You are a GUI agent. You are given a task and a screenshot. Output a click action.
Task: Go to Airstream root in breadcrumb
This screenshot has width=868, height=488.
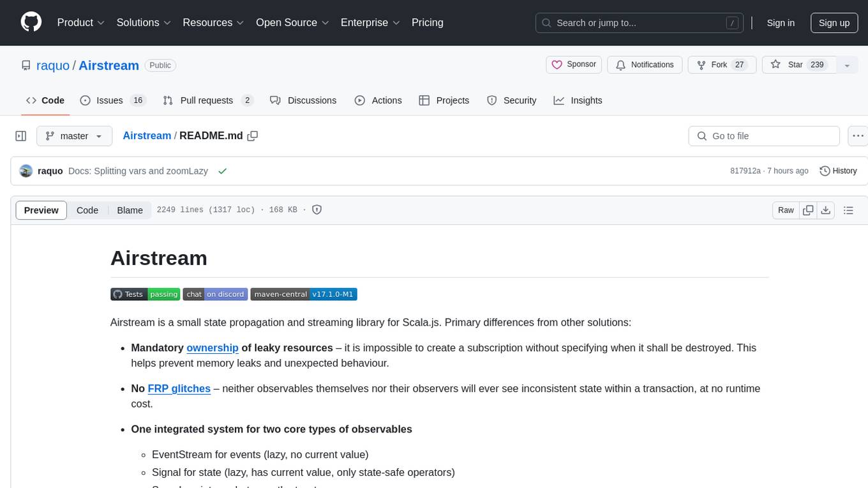(x=147, y=135)
